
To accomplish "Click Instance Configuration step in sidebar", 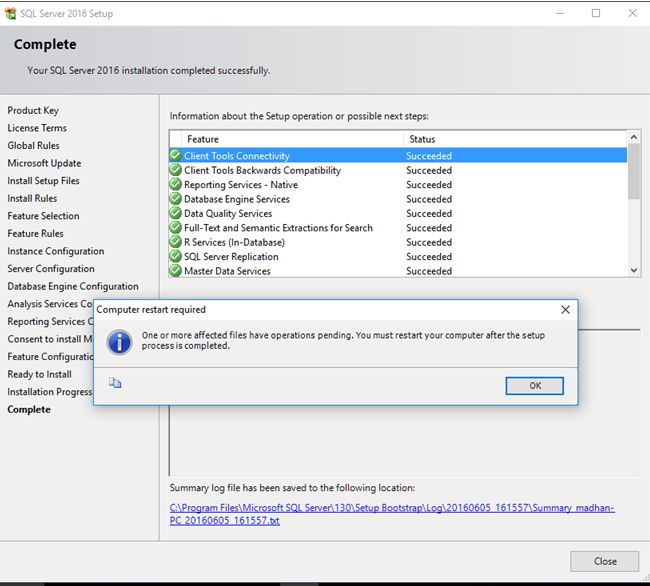I will [x=56, y=252].
